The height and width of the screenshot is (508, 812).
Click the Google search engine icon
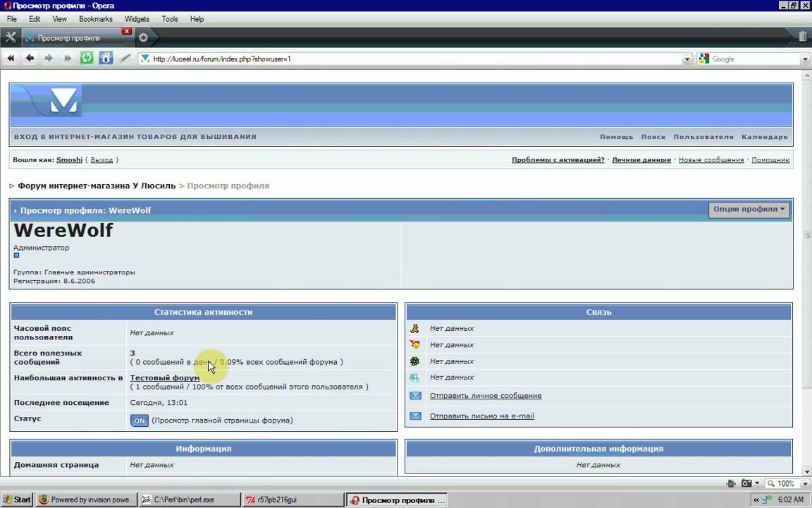tap(703, 59)
